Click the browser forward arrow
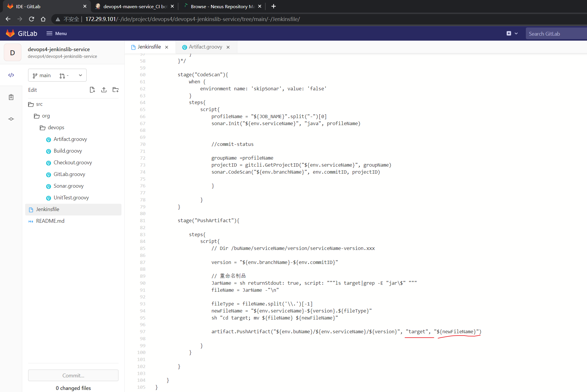587x392 pixels. pos(20,19)
